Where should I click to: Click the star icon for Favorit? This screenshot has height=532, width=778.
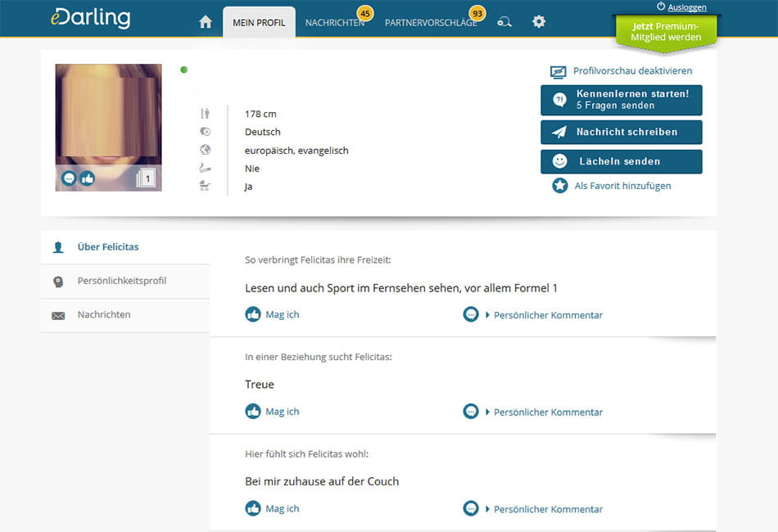click(559, 186)
